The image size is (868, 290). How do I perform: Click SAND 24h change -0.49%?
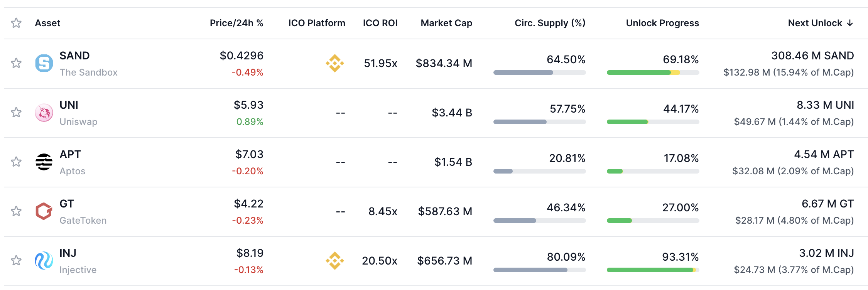click(x=247, y=72)
